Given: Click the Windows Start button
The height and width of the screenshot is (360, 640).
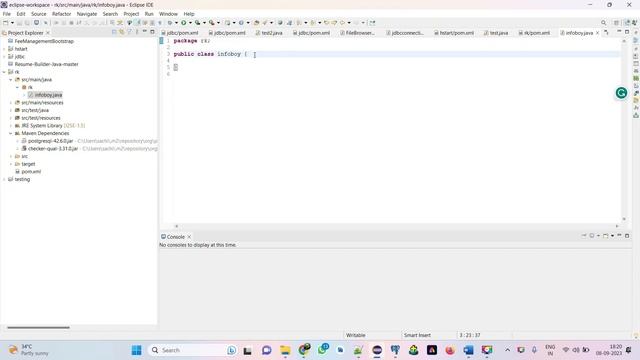Looking at the screenshot, I should coord(136,350).
